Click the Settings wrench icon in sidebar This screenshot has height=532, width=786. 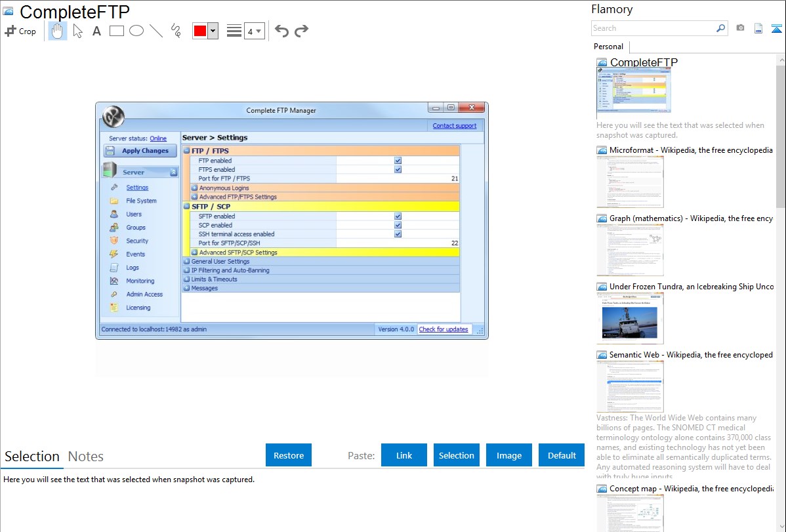[114, 187]
